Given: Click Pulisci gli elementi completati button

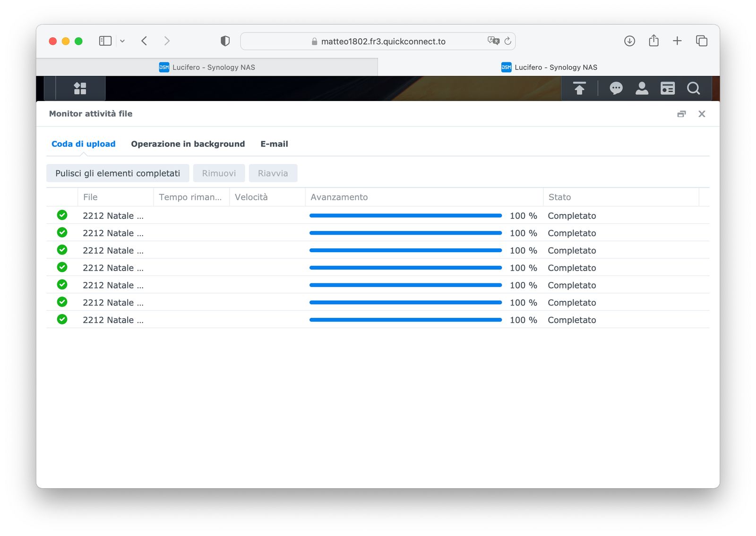Looking at the screenshot, I should point(118,173).
